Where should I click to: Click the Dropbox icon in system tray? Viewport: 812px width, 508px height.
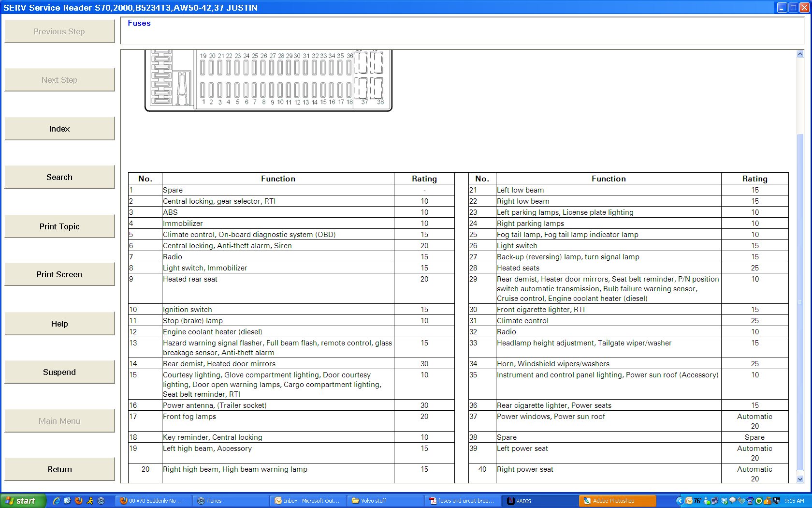pyautogui.click(x=724, y=501)
